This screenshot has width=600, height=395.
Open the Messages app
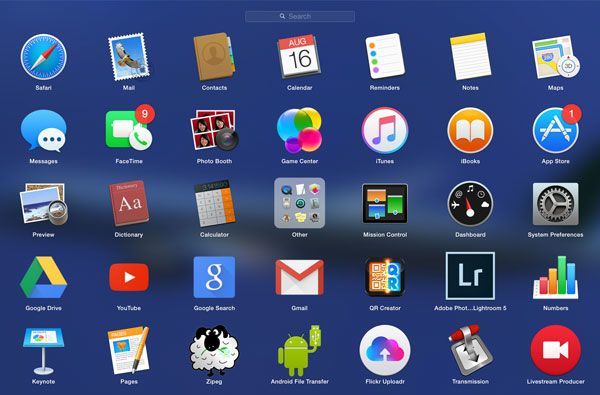(x=43, y=131)
